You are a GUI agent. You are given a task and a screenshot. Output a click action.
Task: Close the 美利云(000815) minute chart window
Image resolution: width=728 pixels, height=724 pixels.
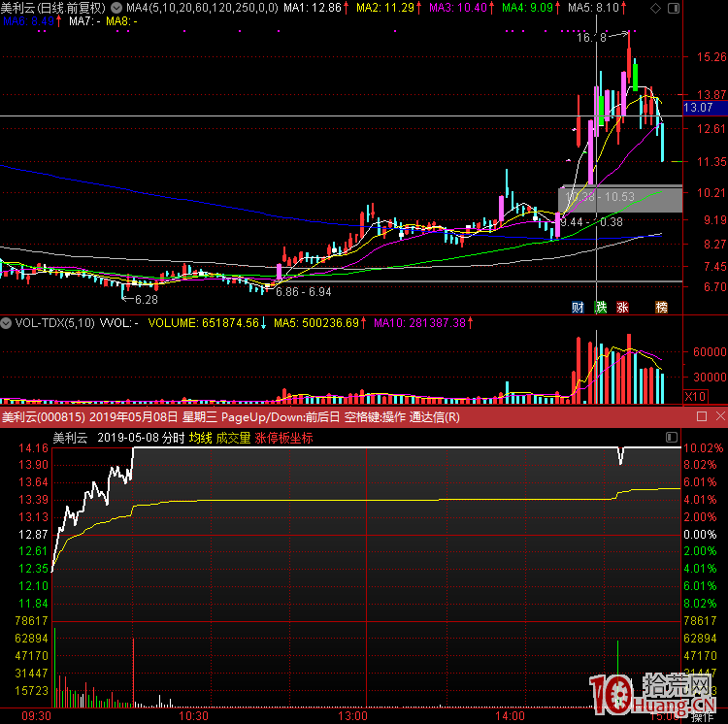720,416
